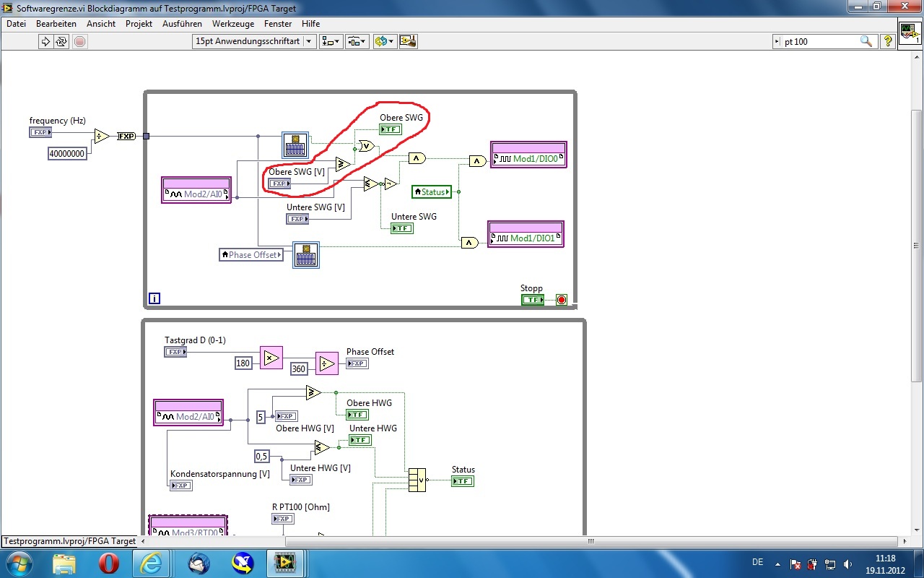Clean up the diagram using the toolbar

[409, 41]
